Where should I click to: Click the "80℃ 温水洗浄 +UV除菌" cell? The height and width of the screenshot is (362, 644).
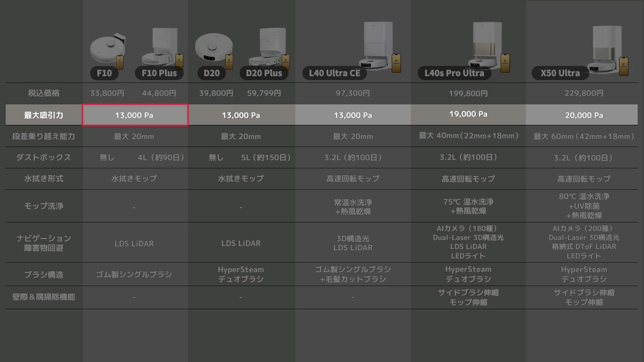point(584,206)
